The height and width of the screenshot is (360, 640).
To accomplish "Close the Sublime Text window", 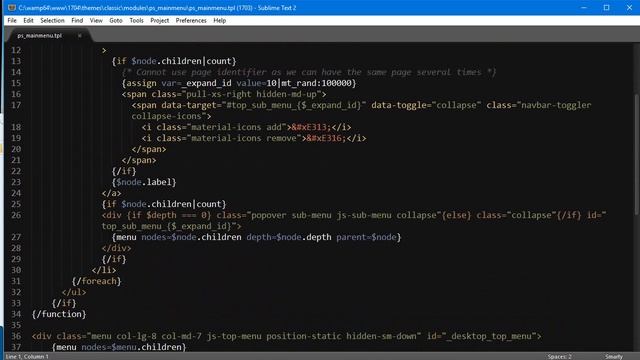I will point(629,7).
